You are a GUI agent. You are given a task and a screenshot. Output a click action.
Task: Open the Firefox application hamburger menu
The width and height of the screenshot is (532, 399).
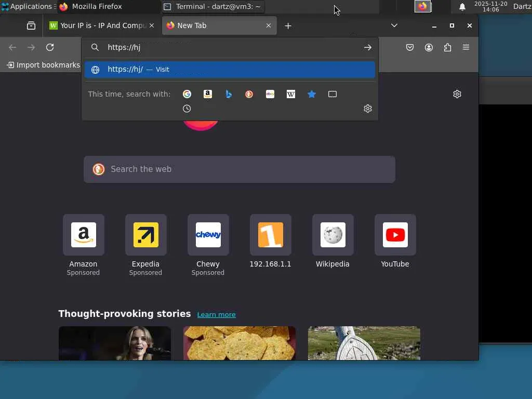tap(466, 47)
